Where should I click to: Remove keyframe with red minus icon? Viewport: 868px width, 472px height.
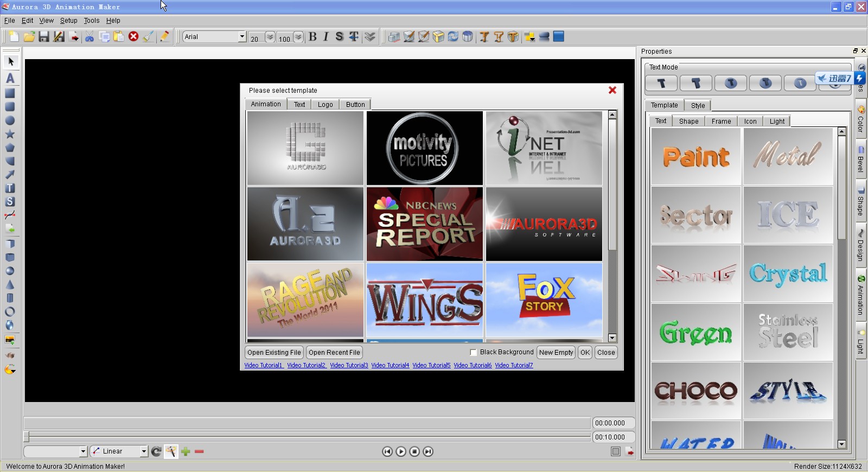click(x=199, y=451)
